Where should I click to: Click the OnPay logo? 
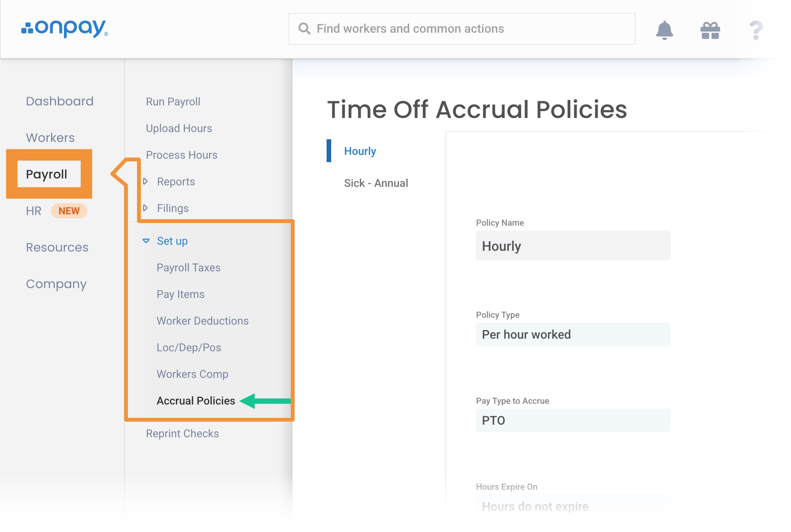point(65,29)
